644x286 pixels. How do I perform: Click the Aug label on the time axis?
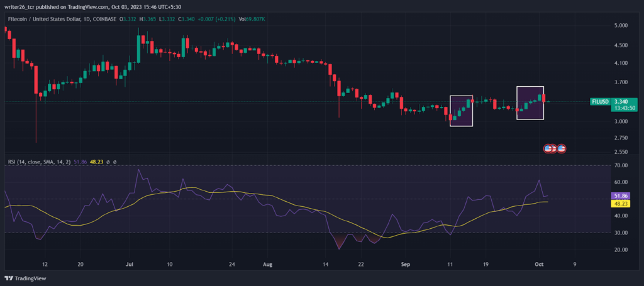coord(267,264)
